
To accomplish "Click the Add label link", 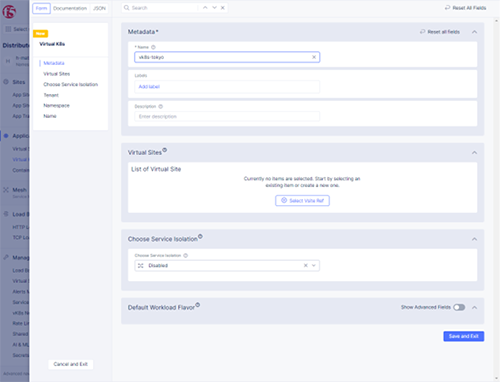I will pyautogui.click(x=149, y=86).
